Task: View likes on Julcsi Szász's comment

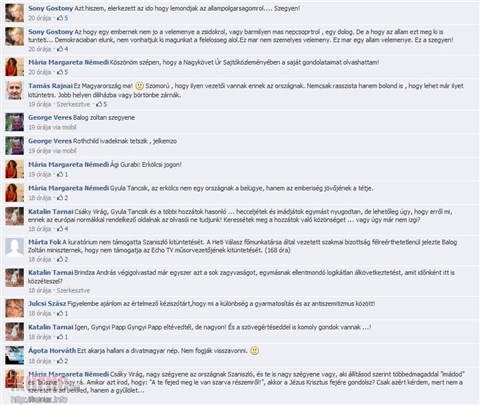Action: (62, 313)
